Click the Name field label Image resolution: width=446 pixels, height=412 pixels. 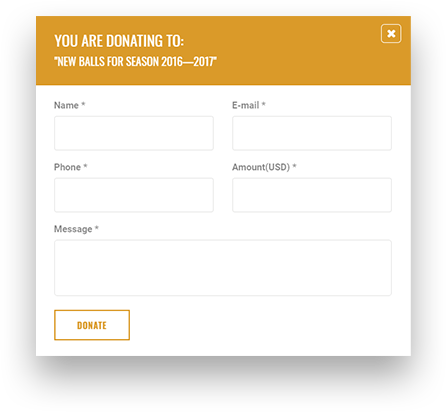(66, 105)
